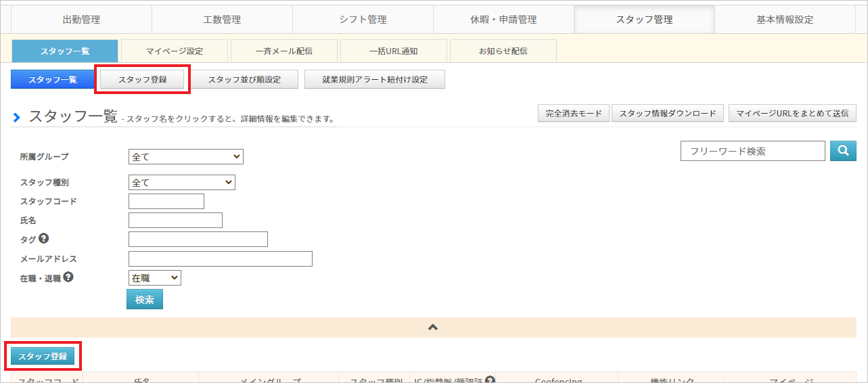Open the 休暇・申請管理 main tab
This screenshot has width=868, height=383.
pyautogui.click(x=503, y=20)
